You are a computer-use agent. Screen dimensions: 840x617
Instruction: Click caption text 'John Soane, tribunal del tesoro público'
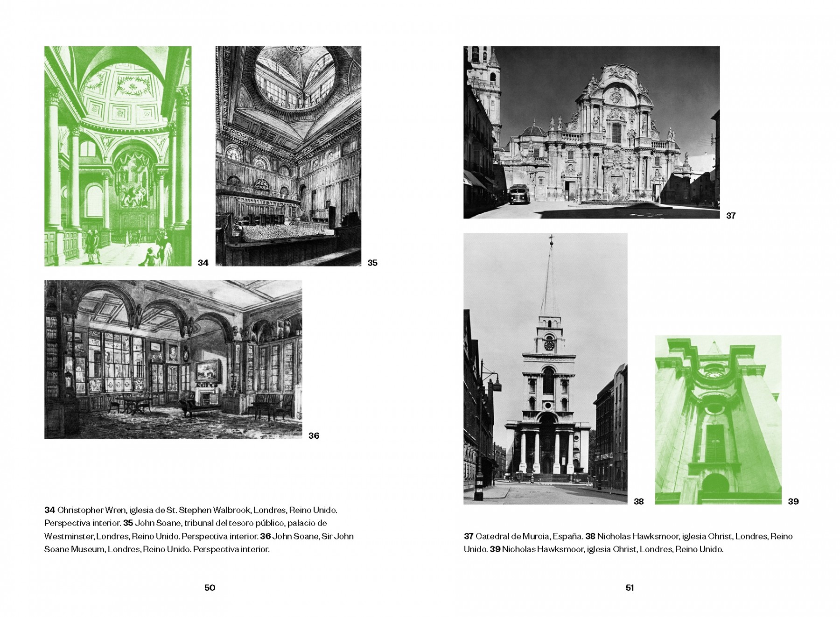tap(209, 523)
